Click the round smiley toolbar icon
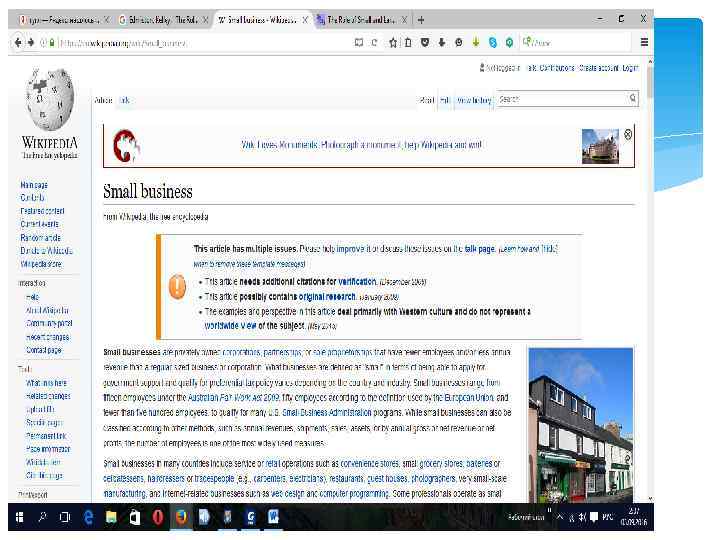The image size is (720, 540). click(459, 43)
